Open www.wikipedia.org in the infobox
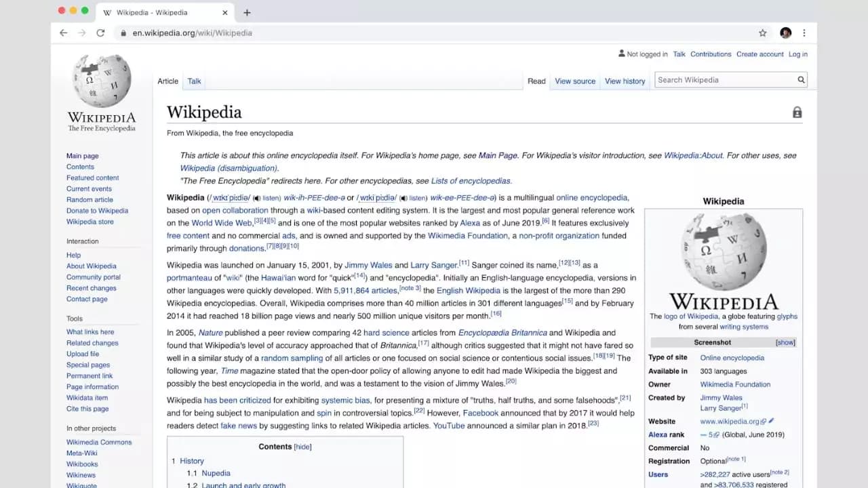 click(x=730, y=422)
